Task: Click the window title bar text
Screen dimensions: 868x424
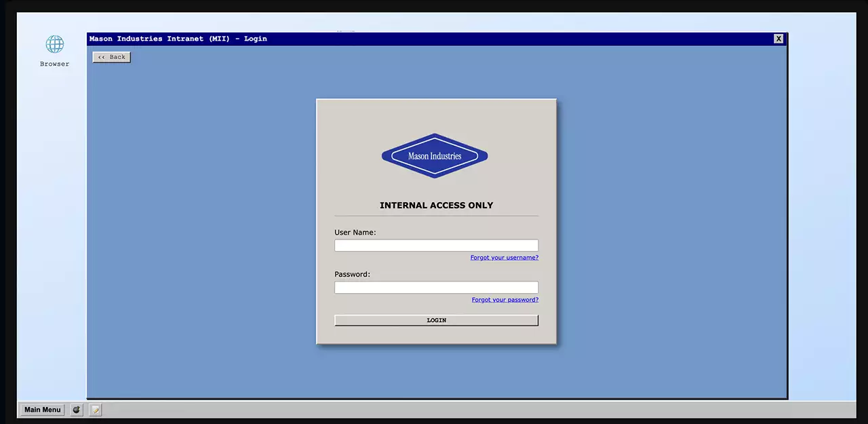Action: tap(178, 39)
